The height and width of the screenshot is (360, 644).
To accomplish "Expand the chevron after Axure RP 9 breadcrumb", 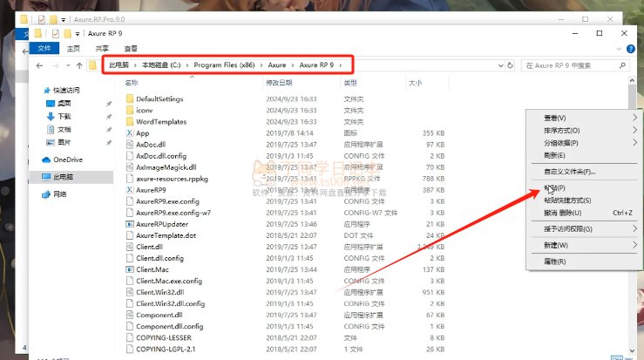I will (x=341, y=65).
